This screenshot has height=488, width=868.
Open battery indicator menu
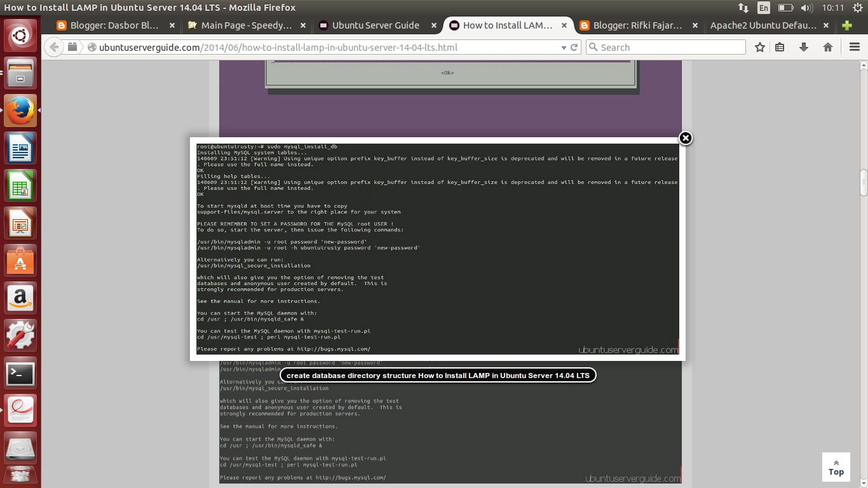click(x=785, y=8)
